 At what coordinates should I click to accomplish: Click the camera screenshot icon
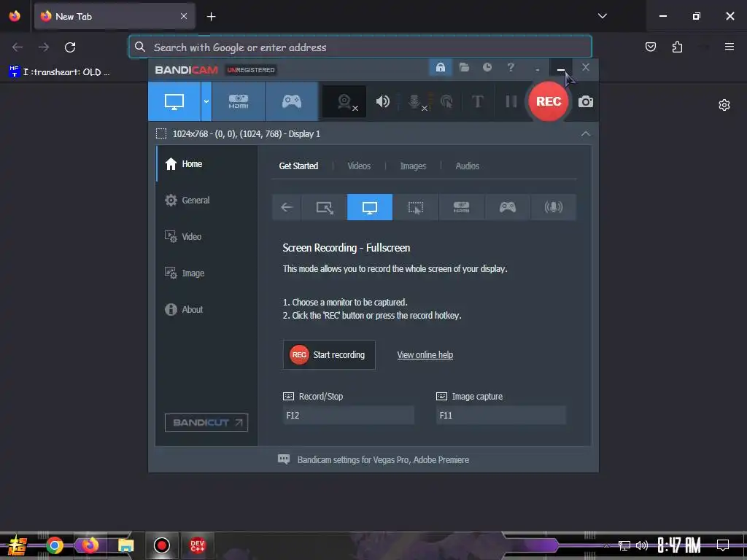pos(586,101)
